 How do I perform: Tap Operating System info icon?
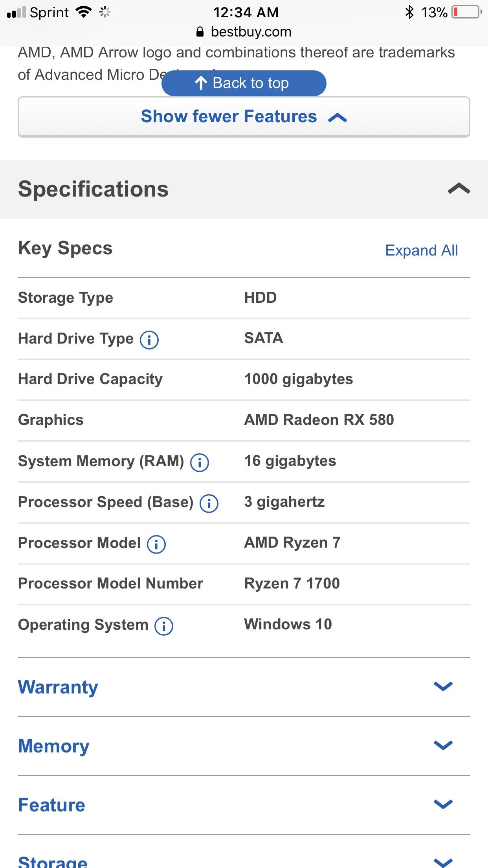click(164, 626)
